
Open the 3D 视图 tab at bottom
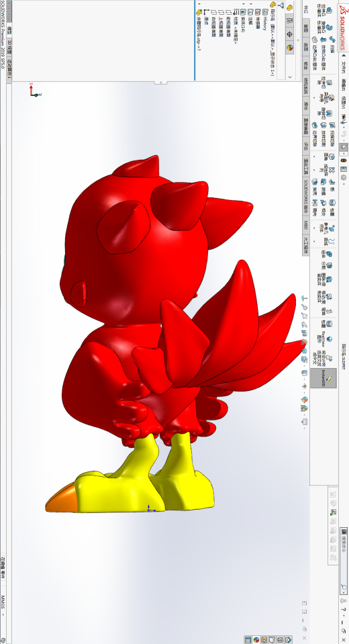9,47
